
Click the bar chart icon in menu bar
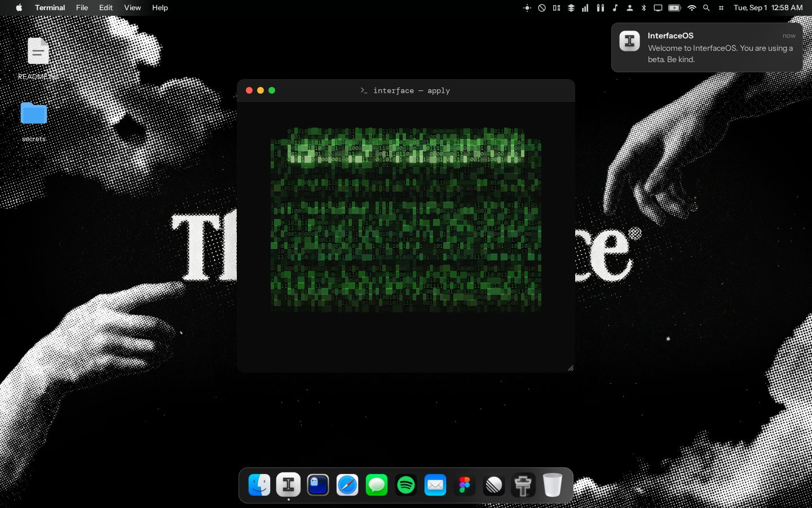[x=585, y=8]
